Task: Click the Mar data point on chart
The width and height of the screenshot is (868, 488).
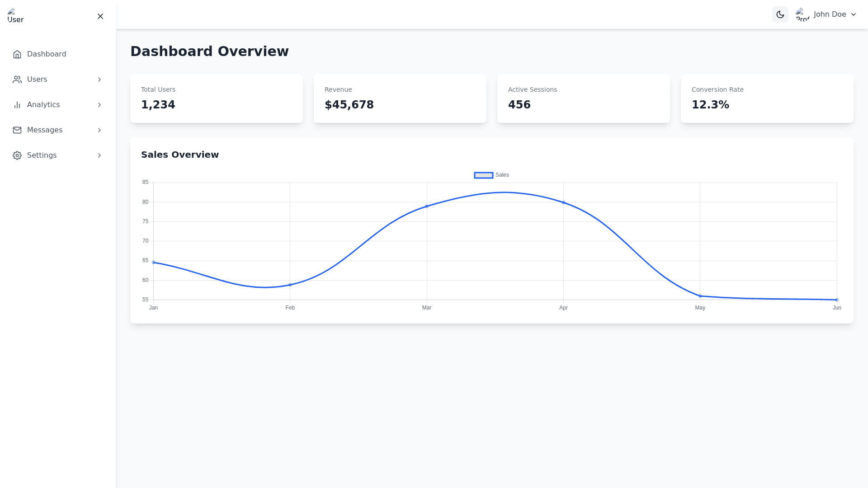Action: coord(426,206)
